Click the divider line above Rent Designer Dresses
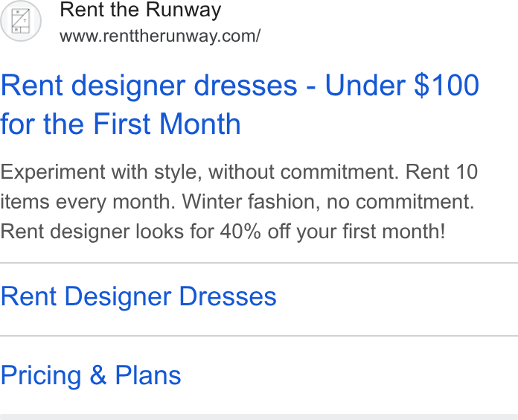Viewport: 518px width, 420px height. (x=259, y=263)
